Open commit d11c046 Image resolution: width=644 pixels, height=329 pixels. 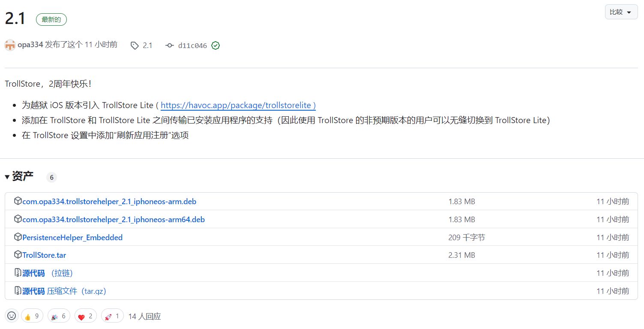(192, 45)
